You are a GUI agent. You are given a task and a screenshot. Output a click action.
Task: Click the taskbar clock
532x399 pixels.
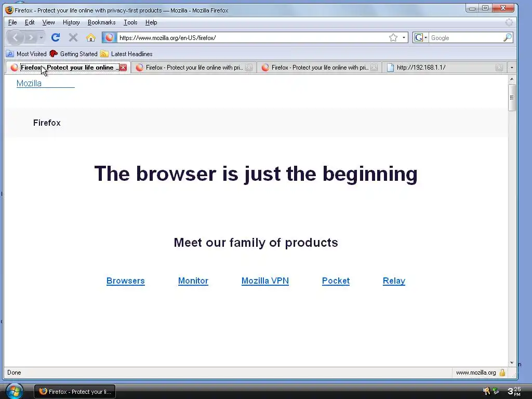[x=514, y=391]
